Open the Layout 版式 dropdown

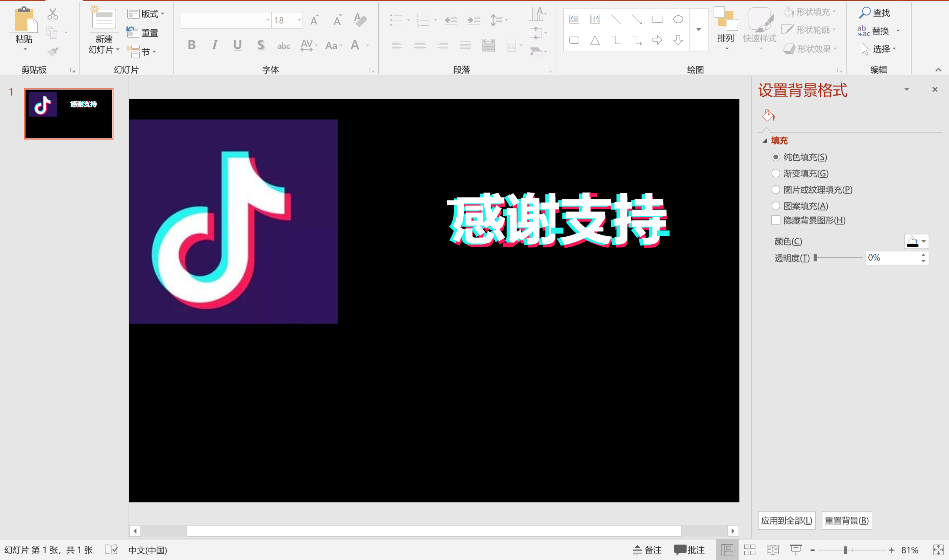146,14
